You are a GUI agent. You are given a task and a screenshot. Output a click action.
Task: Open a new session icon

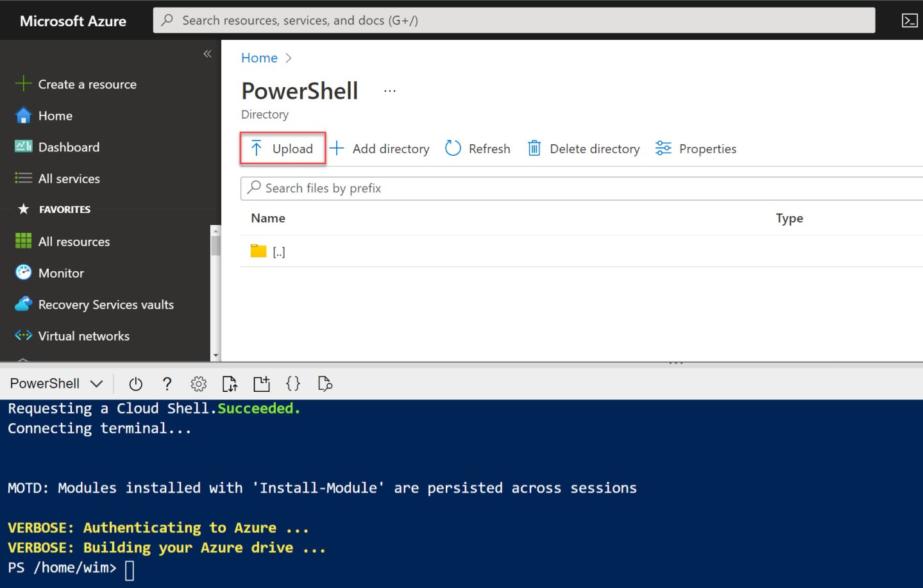pos(262,383)
